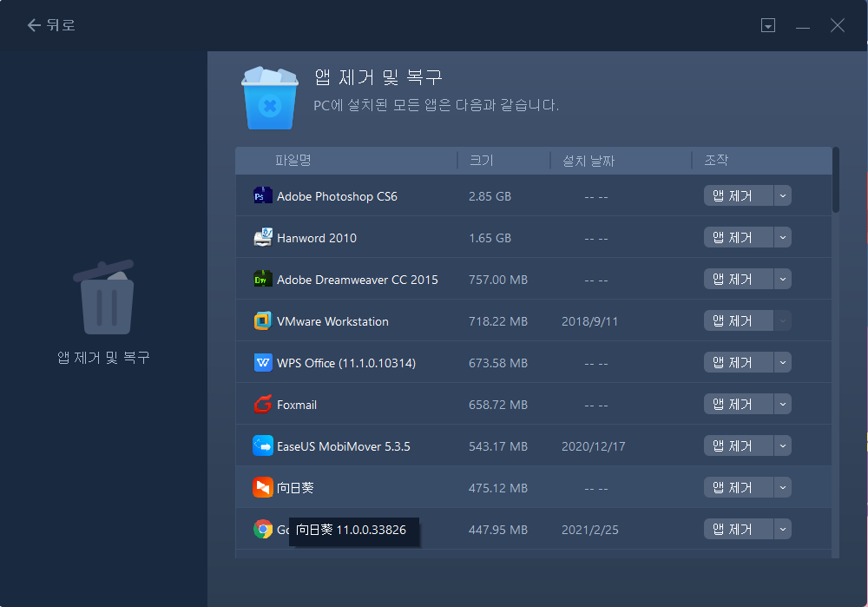Viewport: 868px width, 607px height.
Task: Click the Adobe Dreamweaver CC 2015 icon
Action: coord(262,279)
